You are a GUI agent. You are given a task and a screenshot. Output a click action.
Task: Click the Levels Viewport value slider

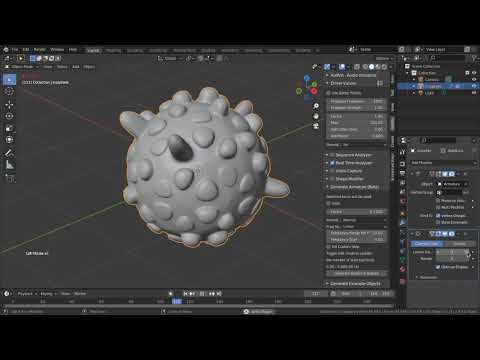click(x=452, y=252)
